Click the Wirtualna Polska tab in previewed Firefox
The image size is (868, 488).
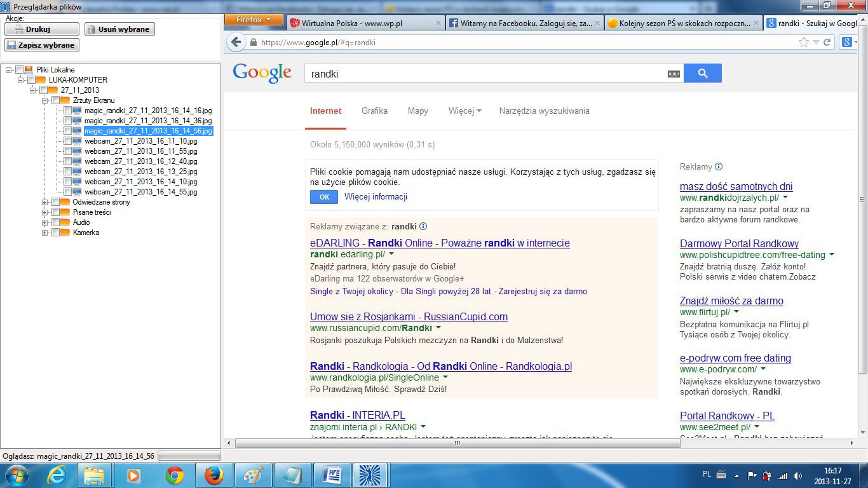(x=366, y=22)
